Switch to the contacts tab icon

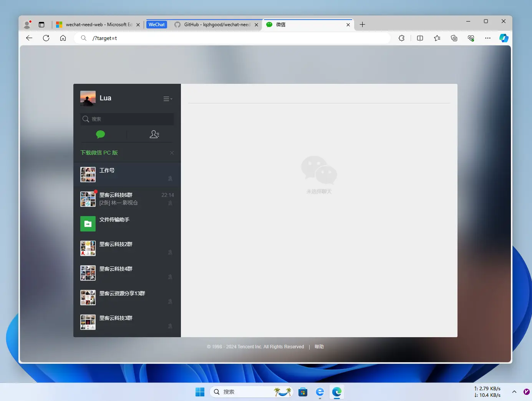tap(154, 134)
